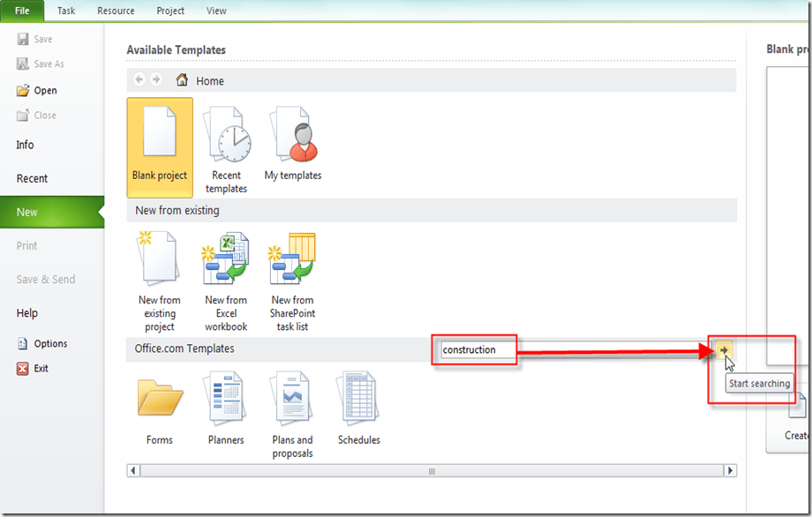Click Open in the File menu
Screen dimensions: 812x517
[x=45, y=90]
